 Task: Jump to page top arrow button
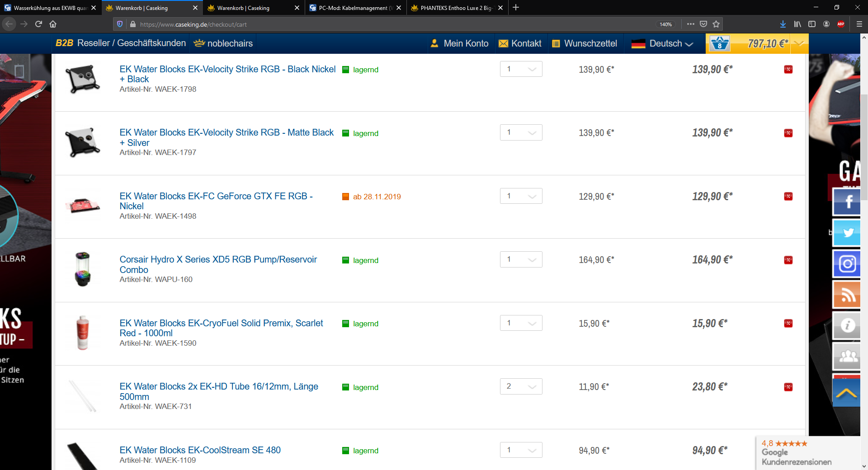(846, 393)
